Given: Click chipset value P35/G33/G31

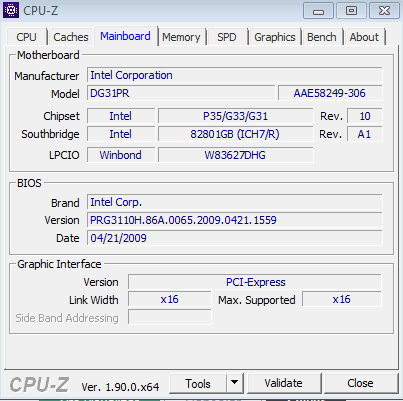Looking at the screenshot, I should (x=235, y=116).
